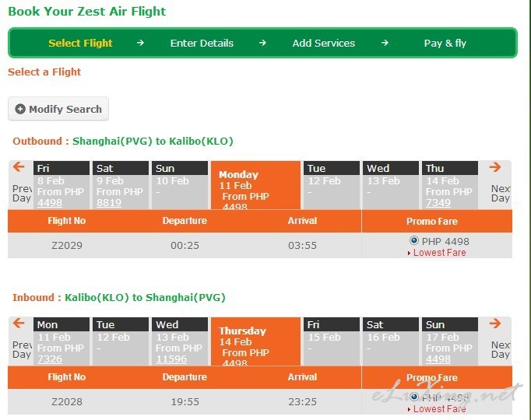Choose inbound Wed 13 Feb fare 11596
The image size is (531, 420).
point(171,359)
